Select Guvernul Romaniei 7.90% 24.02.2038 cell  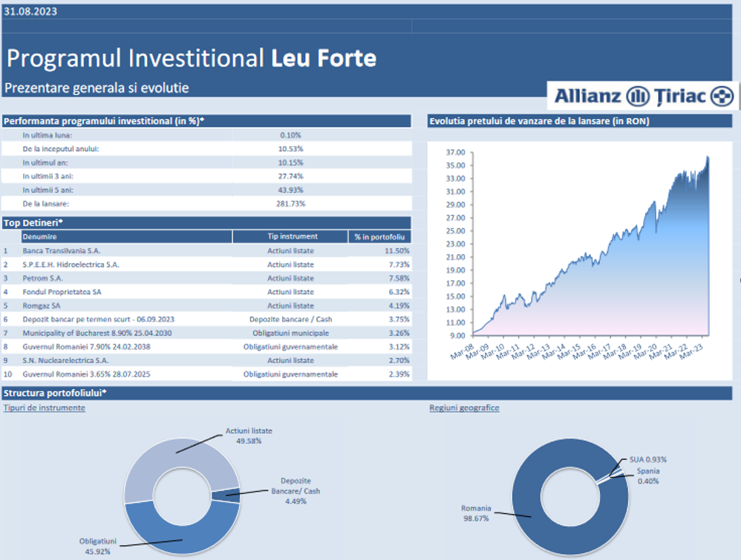pos(86,347)
